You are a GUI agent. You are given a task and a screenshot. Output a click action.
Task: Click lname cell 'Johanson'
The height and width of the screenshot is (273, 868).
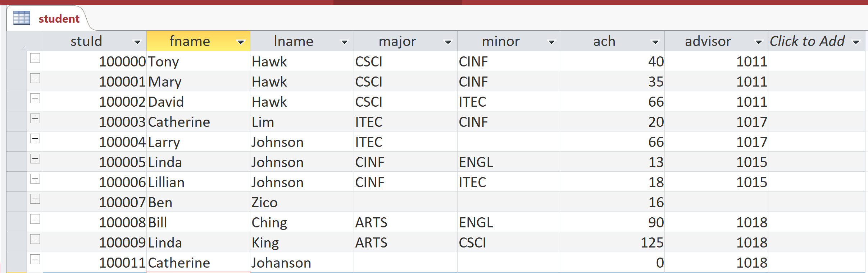coord(302,262)
